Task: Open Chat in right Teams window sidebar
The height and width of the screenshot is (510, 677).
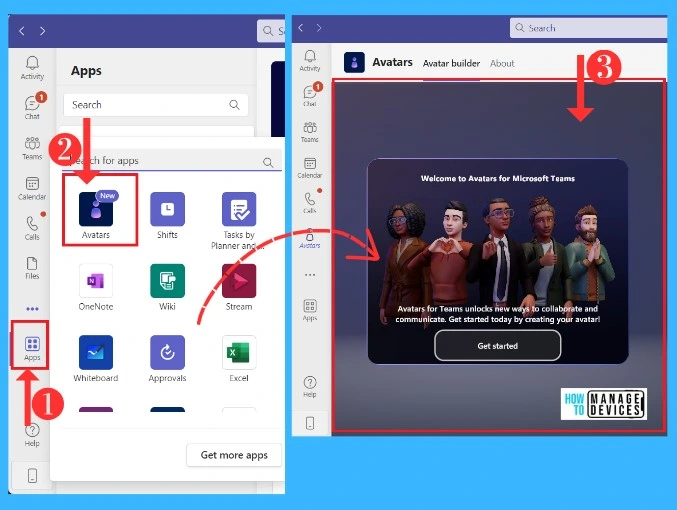Action: point(310,95)
